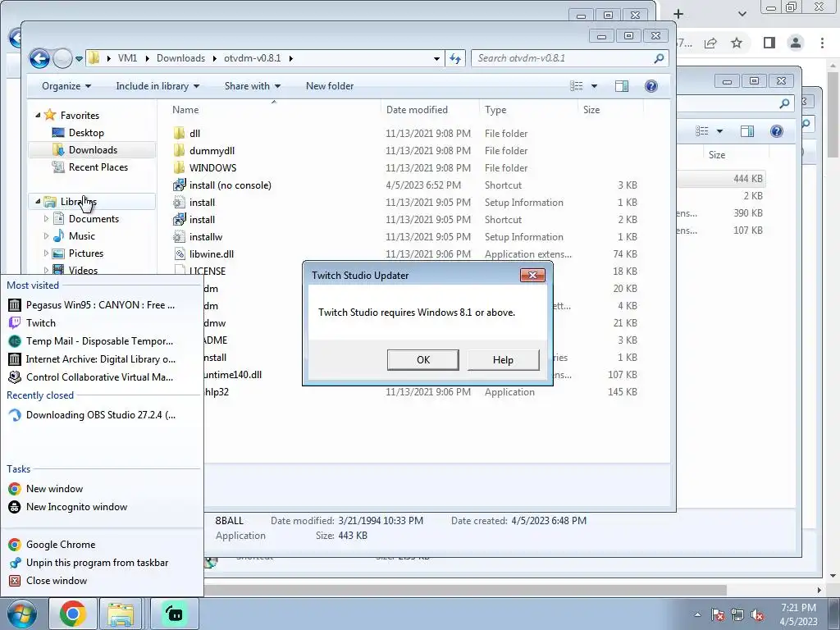Open the Windows Start menu
This screenshot has height=630, width=840.
(21, 614)
